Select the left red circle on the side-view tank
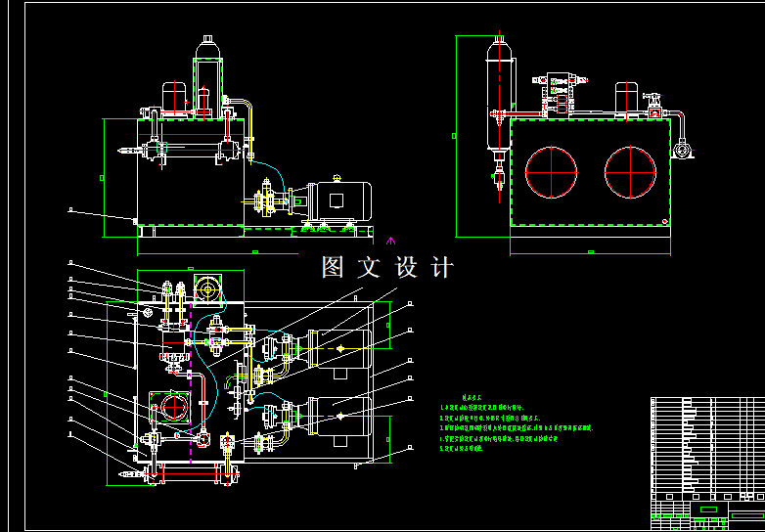 (552, 173)
